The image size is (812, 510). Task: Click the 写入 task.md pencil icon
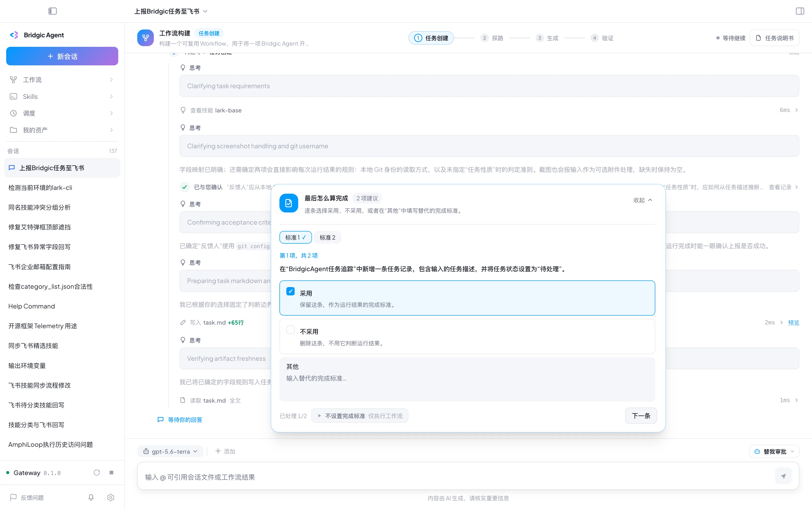point(183,322)
